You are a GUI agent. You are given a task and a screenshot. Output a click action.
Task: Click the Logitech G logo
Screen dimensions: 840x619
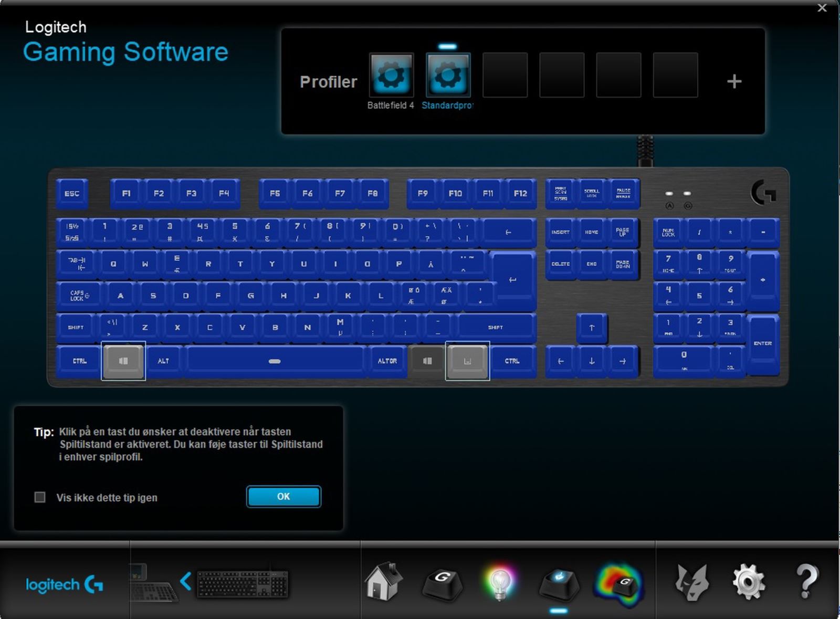click(x=65, y=584)
